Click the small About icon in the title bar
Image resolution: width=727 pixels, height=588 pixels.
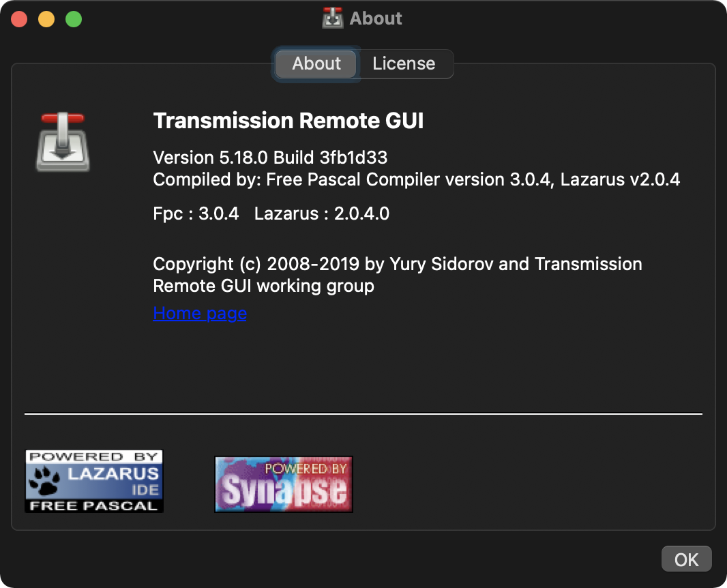(x=332, y=17)
